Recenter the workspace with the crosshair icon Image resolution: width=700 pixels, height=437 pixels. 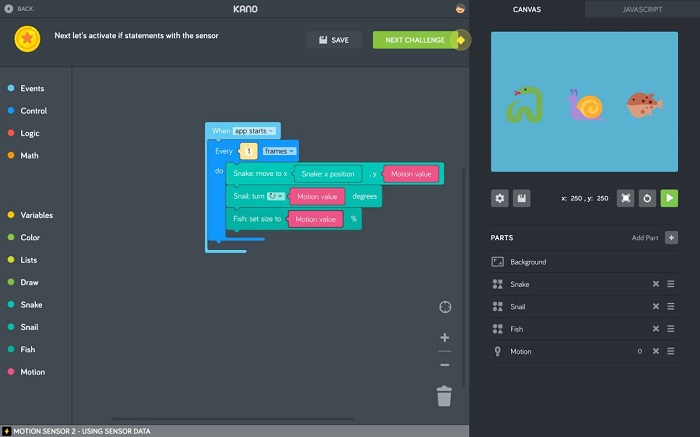445,307
